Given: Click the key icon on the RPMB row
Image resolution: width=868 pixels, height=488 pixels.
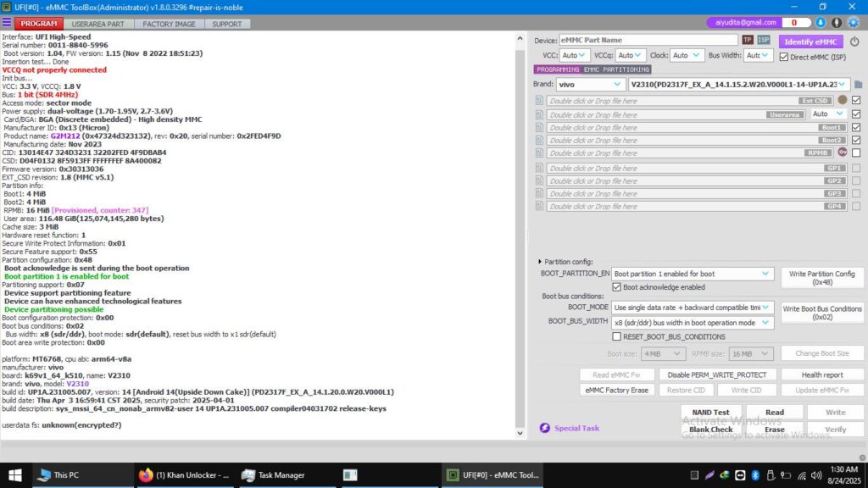Looking at the screenshot, I should coord(843,152).
